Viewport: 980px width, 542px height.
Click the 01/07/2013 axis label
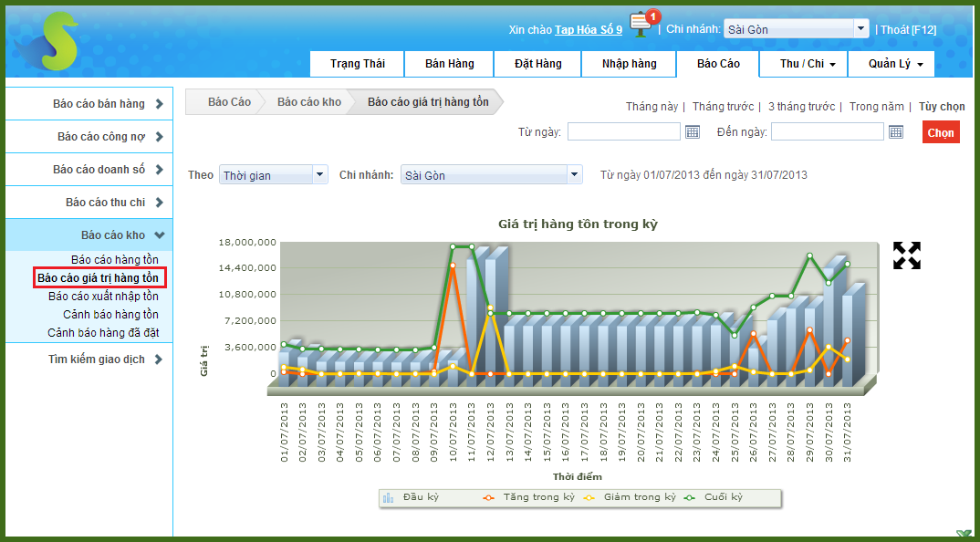point(285,433)
